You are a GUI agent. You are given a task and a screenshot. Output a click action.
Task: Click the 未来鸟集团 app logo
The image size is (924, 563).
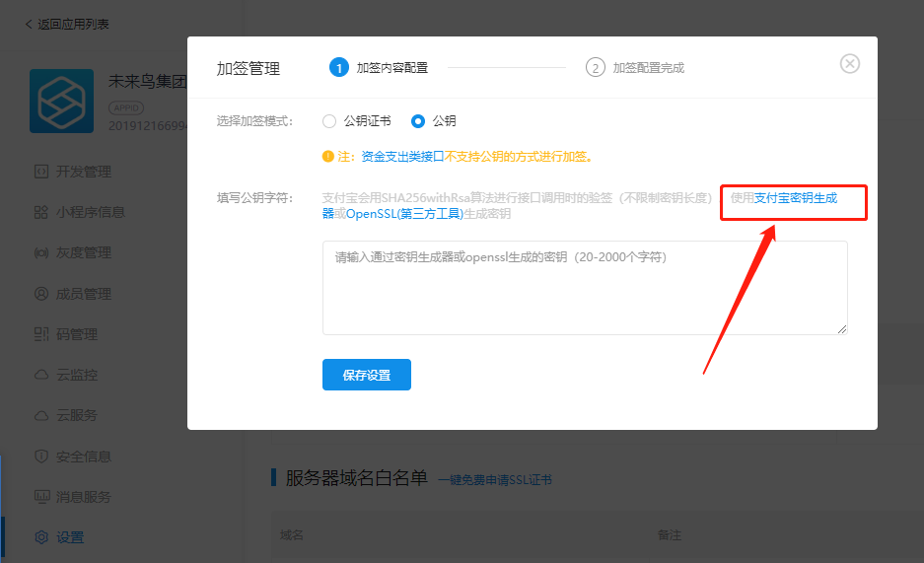[62, 101]
